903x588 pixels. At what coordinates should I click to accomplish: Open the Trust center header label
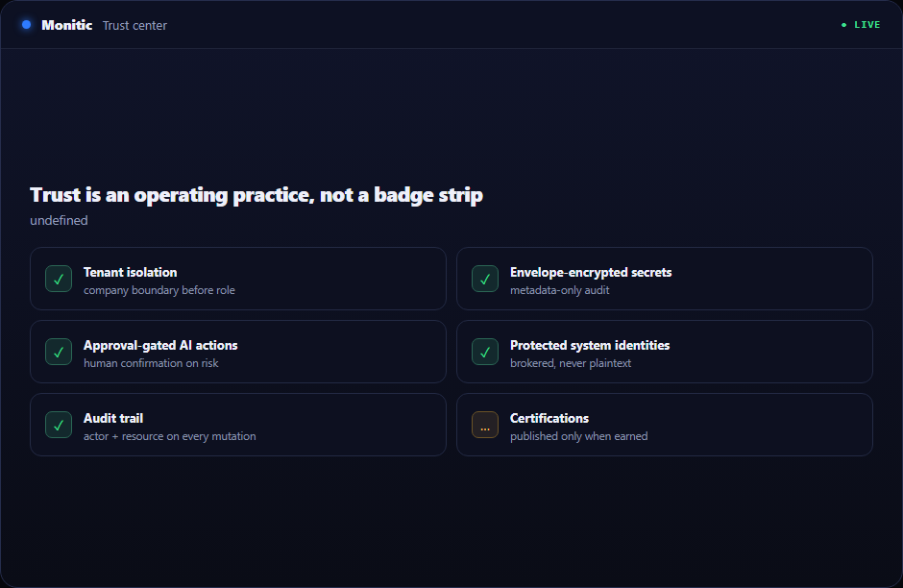(x=134, y=25)
